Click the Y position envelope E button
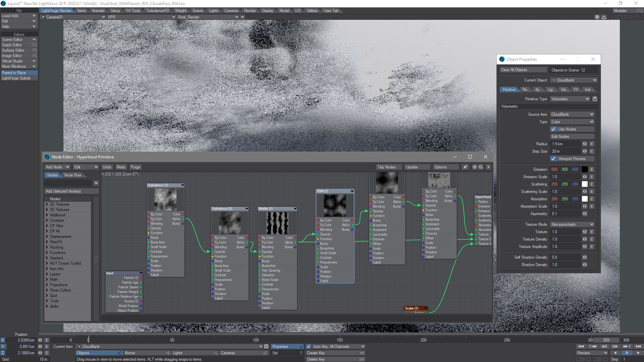This screenshot has width=644, height=362. point(47,347)
